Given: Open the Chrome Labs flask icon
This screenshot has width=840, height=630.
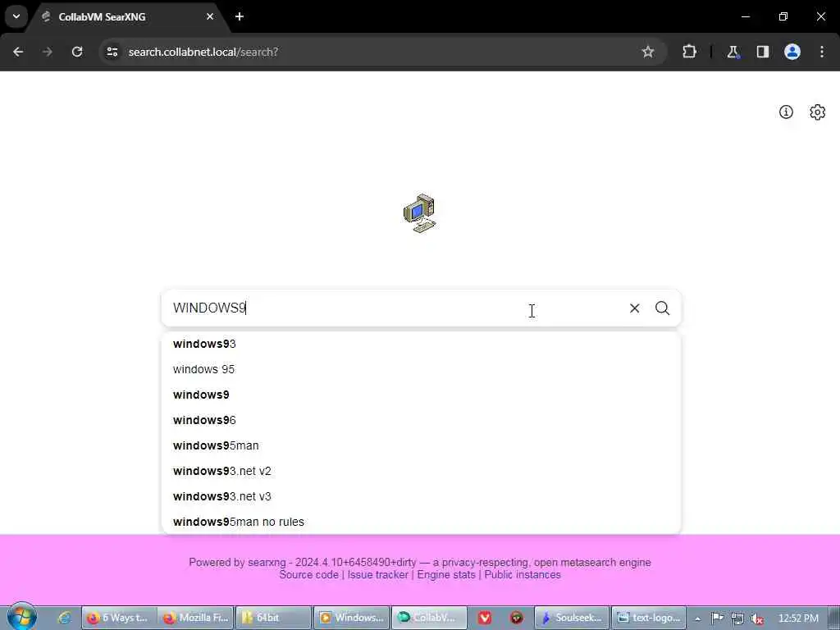Looking at the screenshot, I should (x=733, y=52).
